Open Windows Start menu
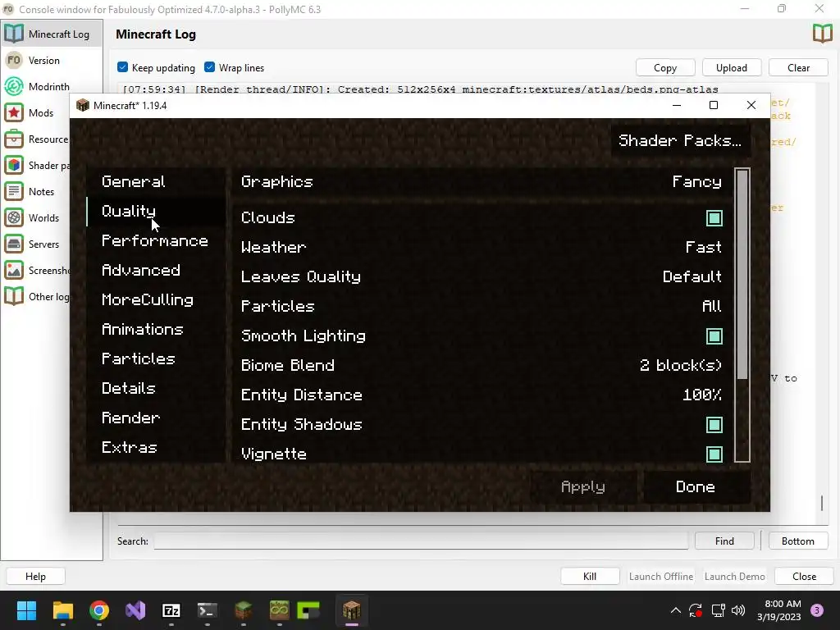This screenshot has width=840, height=630. click(x=26, y=610)
